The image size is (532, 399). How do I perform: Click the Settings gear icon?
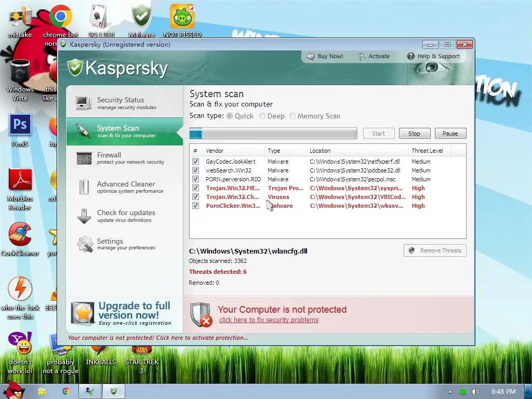coord(85,244)
